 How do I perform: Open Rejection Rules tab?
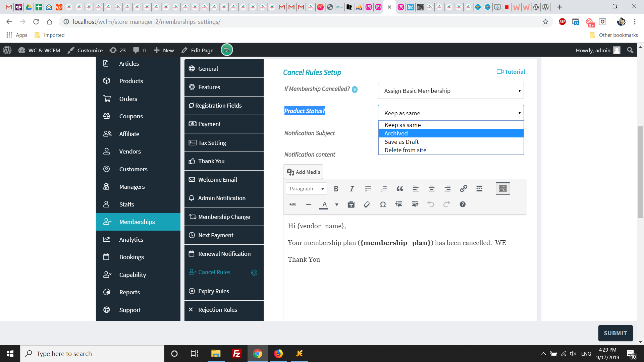(x=224, y=310)
